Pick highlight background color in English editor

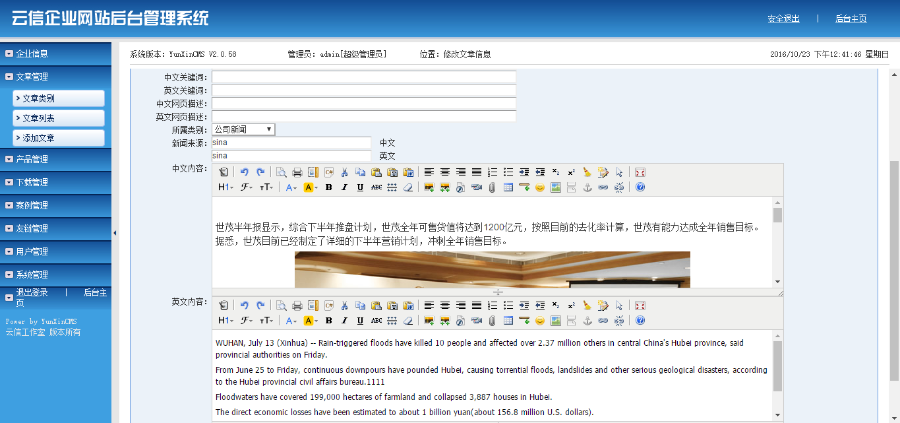pos(311,320)
